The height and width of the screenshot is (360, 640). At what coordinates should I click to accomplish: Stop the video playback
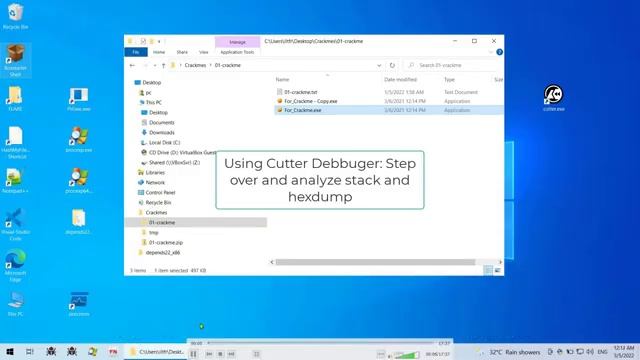(x=220, y=354)
